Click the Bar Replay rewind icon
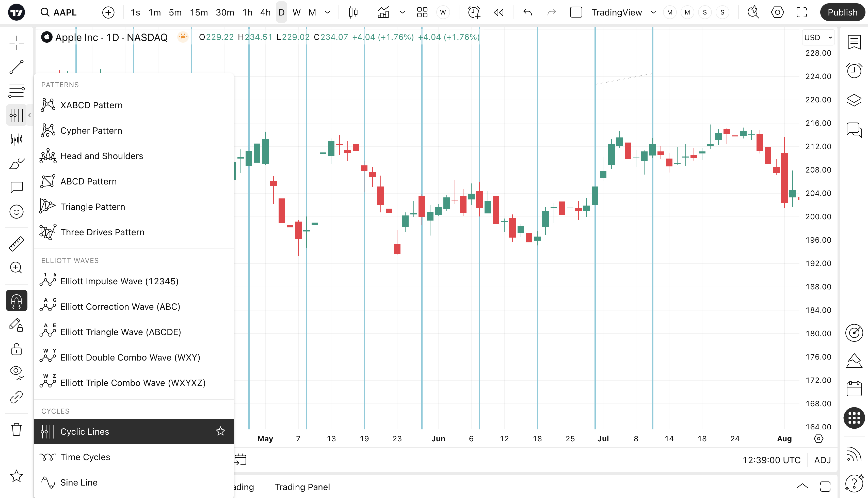 click(x=499, y=13)
